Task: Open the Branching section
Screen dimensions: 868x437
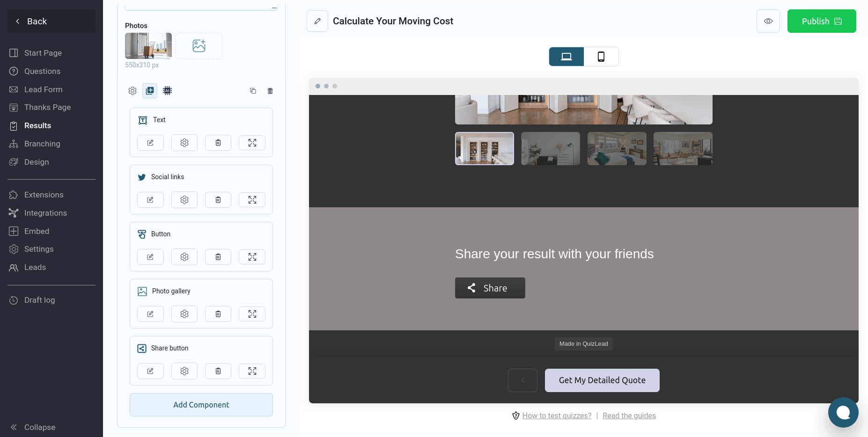Action: click(x=42, y=144)
